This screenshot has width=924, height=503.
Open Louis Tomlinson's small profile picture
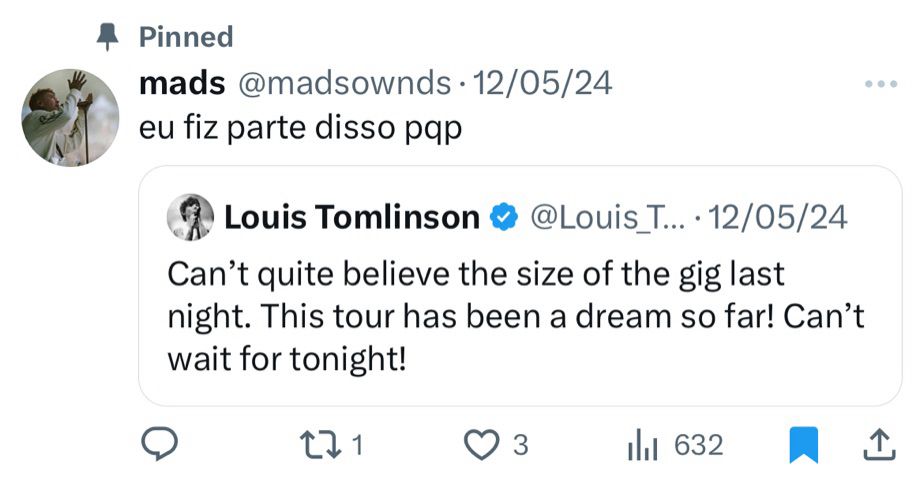pos(189,217)
